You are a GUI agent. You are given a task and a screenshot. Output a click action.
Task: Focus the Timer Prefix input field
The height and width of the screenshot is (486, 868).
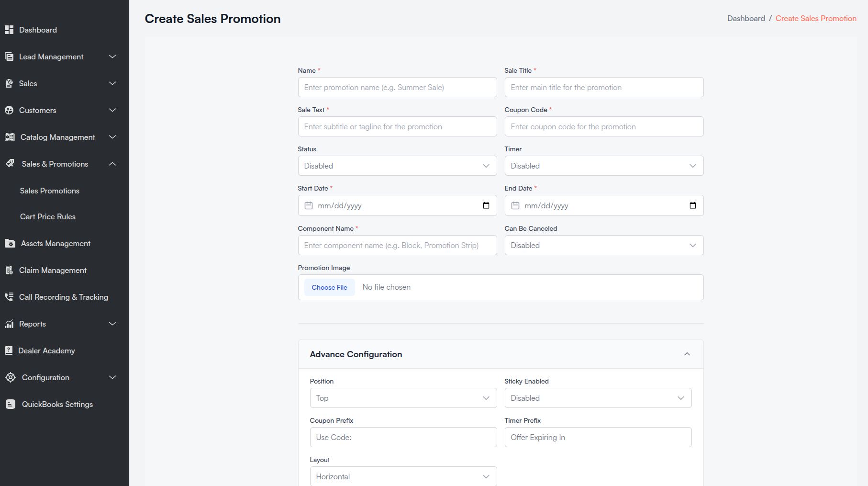(x=598, y=437)
